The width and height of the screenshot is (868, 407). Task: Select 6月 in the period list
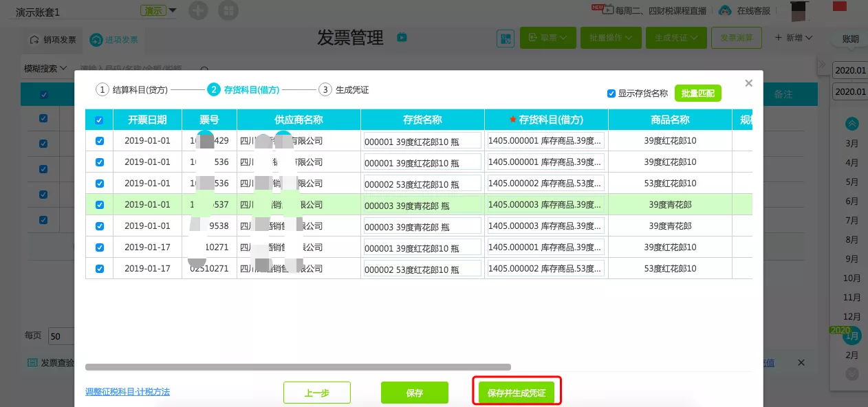pyautogui.click(x=851, y=201)
